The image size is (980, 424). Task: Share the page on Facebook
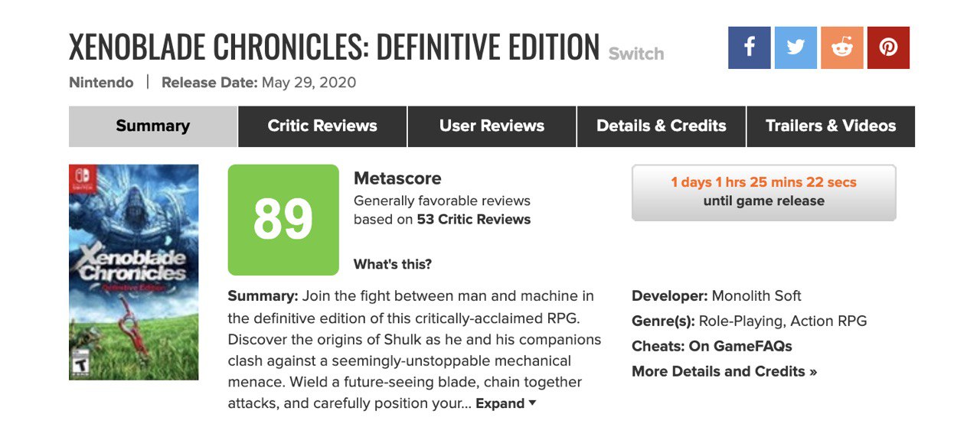pyautogui.click(x=750, y=47)
